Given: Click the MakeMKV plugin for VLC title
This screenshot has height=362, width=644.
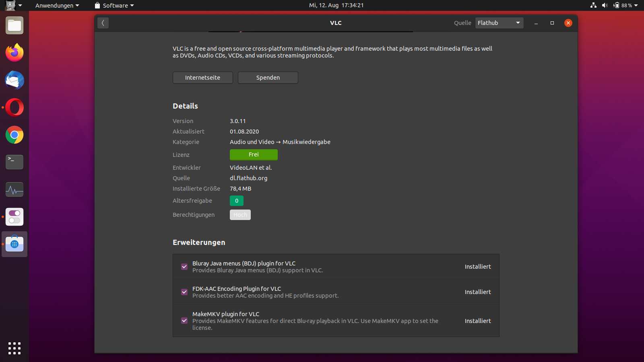Looking at the screenshot, I should (226, 314).
